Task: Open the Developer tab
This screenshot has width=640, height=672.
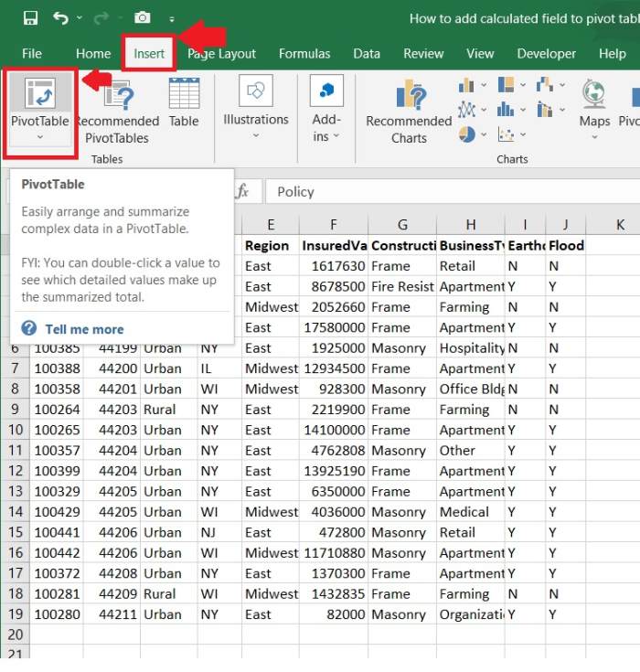Action: [x=547, y=54]
